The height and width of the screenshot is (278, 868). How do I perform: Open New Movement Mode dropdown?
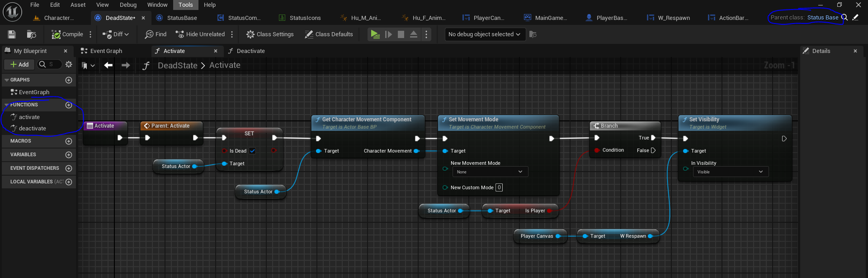[490, 172]
